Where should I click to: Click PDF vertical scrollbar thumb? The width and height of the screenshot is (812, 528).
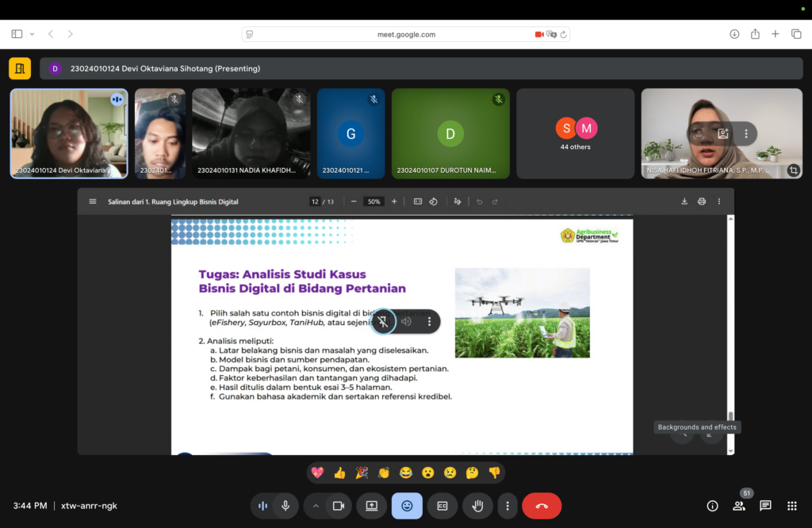730,415
